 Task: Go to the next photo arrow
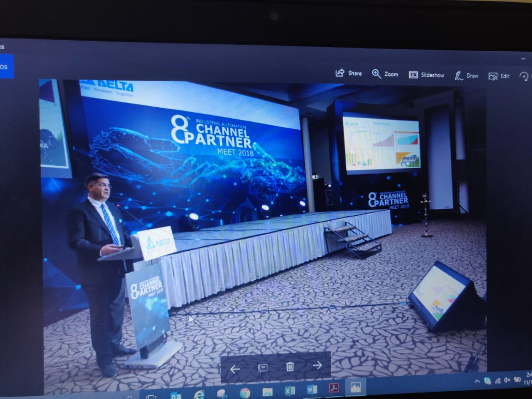[x=317, y=365]
